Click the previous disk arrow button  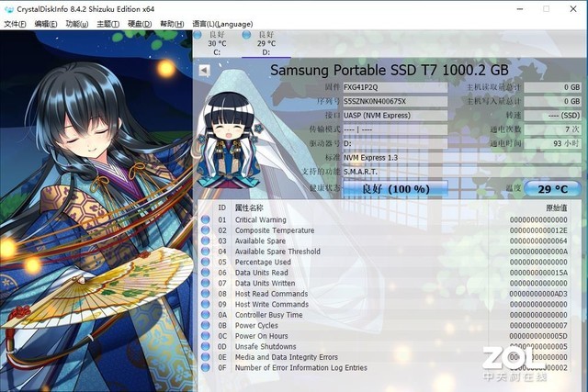coord(204,70)
